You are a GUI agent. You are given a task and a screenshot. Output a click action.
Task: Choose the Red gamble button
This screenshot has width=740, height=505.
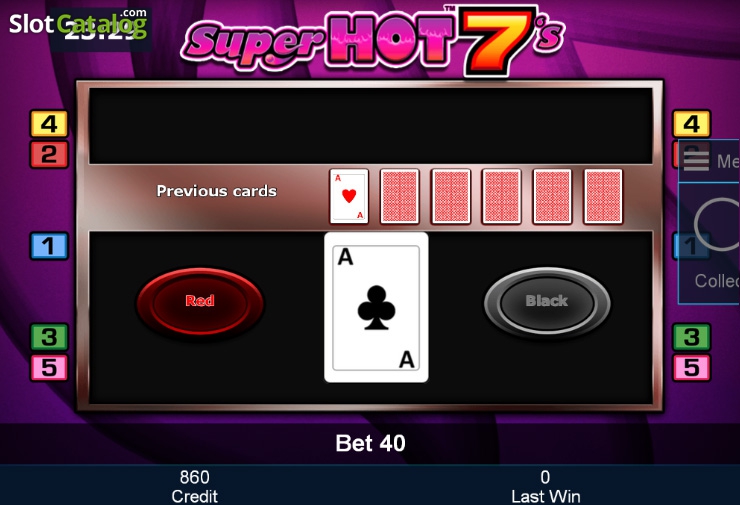click(200, 301)
